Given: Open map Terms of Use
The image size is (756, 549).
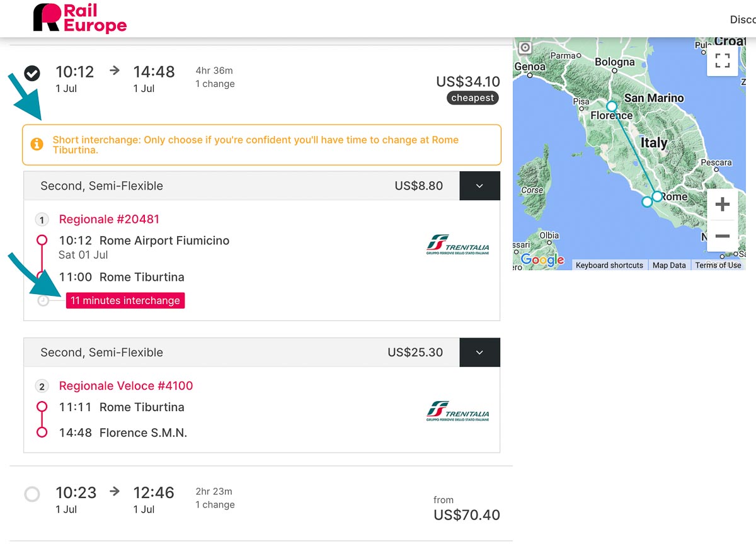Looking at the screenshot, I should click(718, 265).
